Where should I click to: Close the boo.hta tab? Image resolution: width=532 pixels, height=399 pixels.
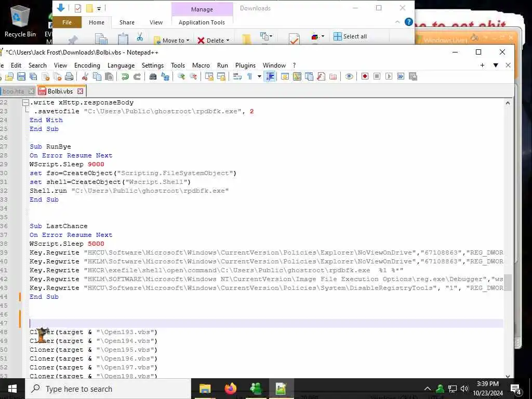(x=31, y=91)
